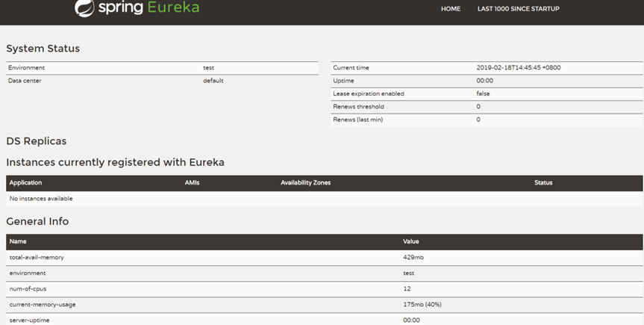
Task: Click the current-memory-usage row name
Action: [x=43, y=305]
